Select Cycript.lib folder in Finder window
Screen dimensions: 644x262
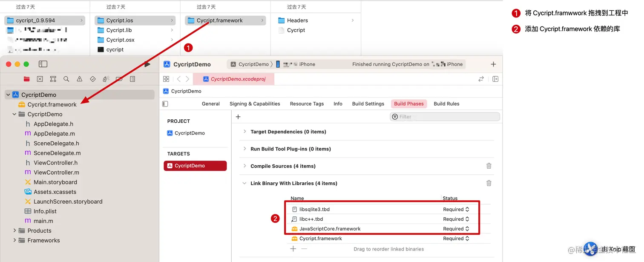coord(119,30)
